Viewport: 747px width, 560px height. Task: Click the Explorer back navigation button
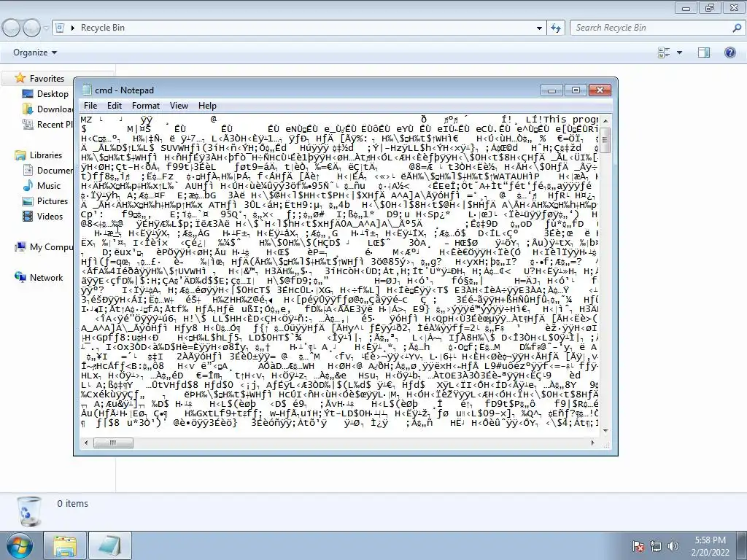(x=12, y=28)
